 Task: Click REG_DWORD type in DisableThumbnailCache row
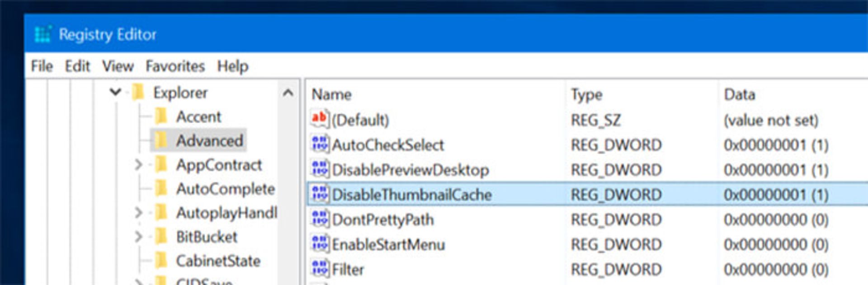616,195
